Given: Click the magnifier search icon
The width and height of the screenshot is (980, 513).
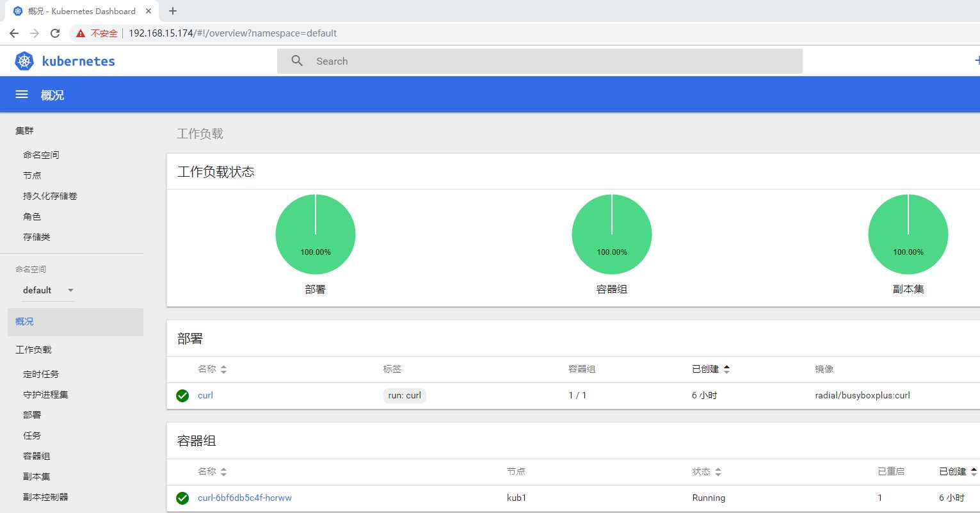Looking at the screenshot, I should [x=297, y=61].
